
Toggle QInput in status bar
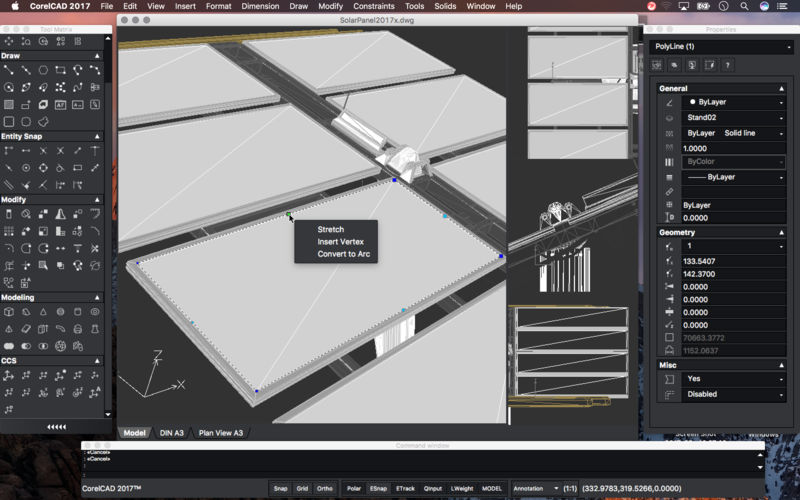pyautogui.click(x=433, y=488)
